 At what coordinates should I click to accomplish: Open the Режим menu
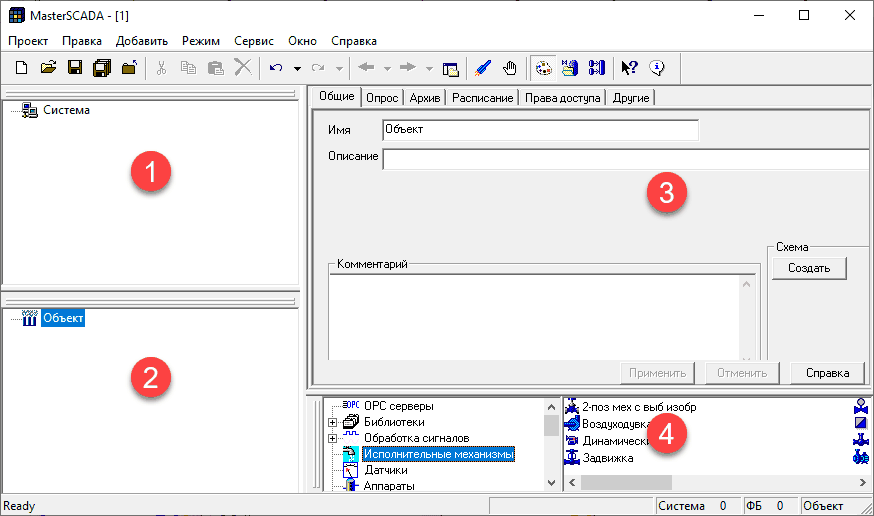(201, 41)
